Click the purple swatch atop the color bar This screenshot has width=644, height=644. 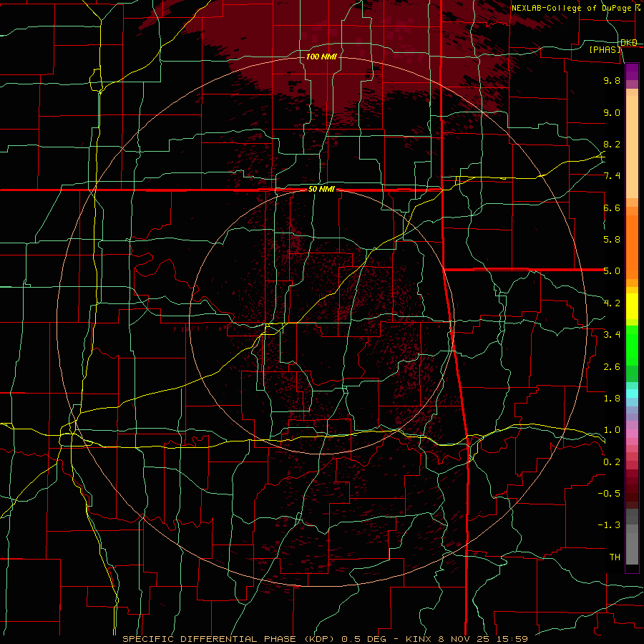point(632,72)
